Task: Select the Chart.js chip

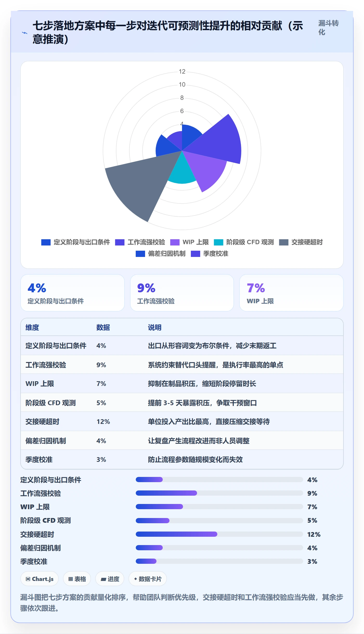Action: coord(40,579)
